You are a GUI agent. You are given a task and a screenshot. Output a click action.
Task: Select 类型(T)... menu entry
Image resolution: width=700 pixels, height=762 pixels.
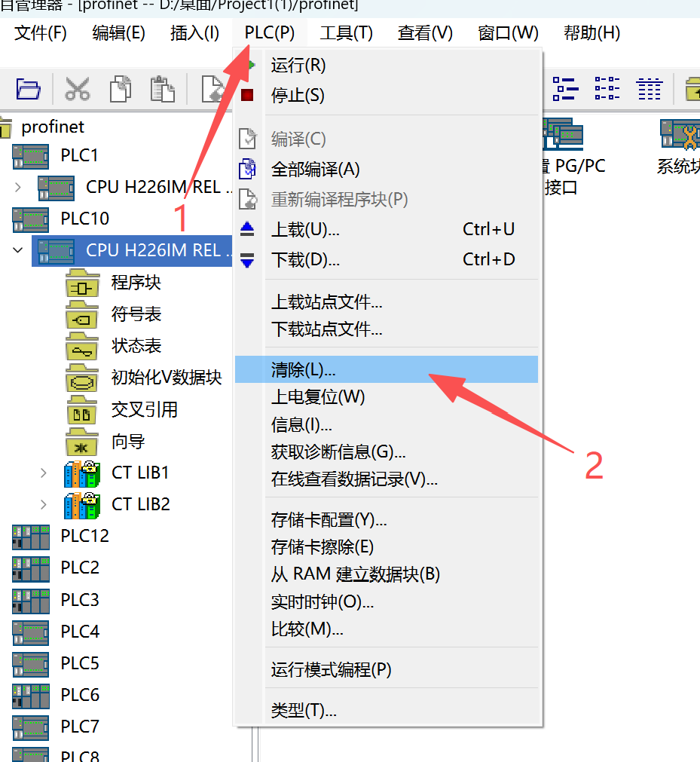pyautogui.click(x=387, y=711)
